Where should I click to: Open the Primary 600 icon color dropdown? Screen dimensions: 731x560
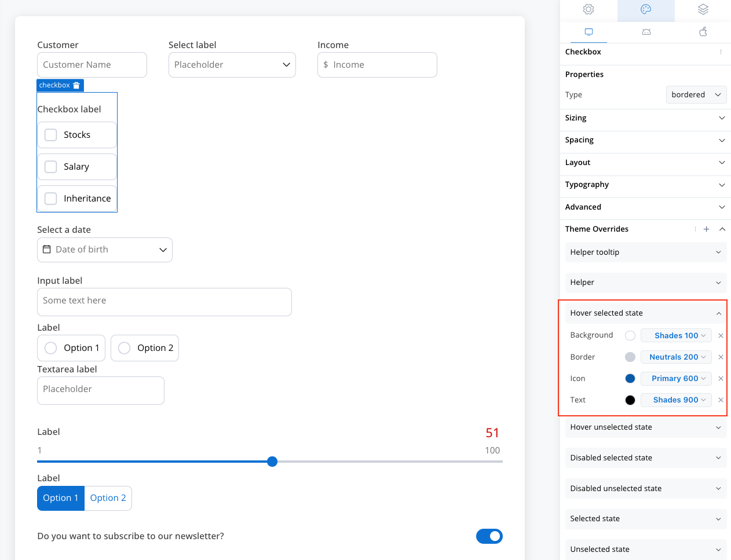pyautogui.click(x=676, y=379)
